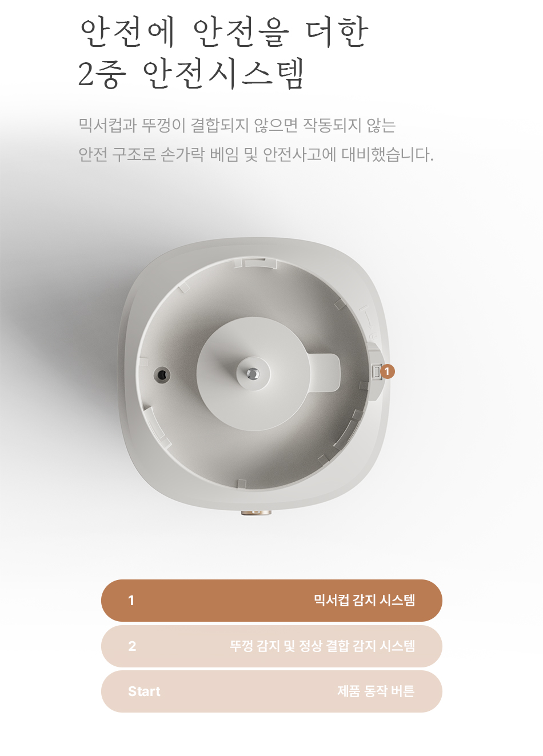The height and width of the screenshot is (756, 543).
Task: Click the long locking slot on lower-left rim
Action: click(155, 425)
